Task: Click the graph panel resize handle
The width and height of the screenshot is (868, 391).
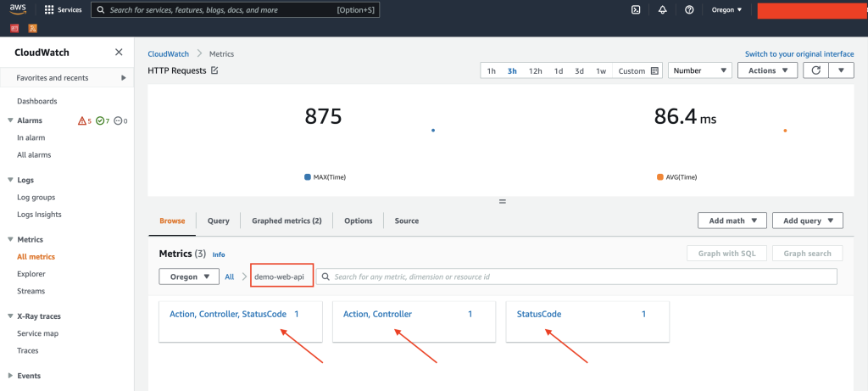Action: click(x=503, y=202)
